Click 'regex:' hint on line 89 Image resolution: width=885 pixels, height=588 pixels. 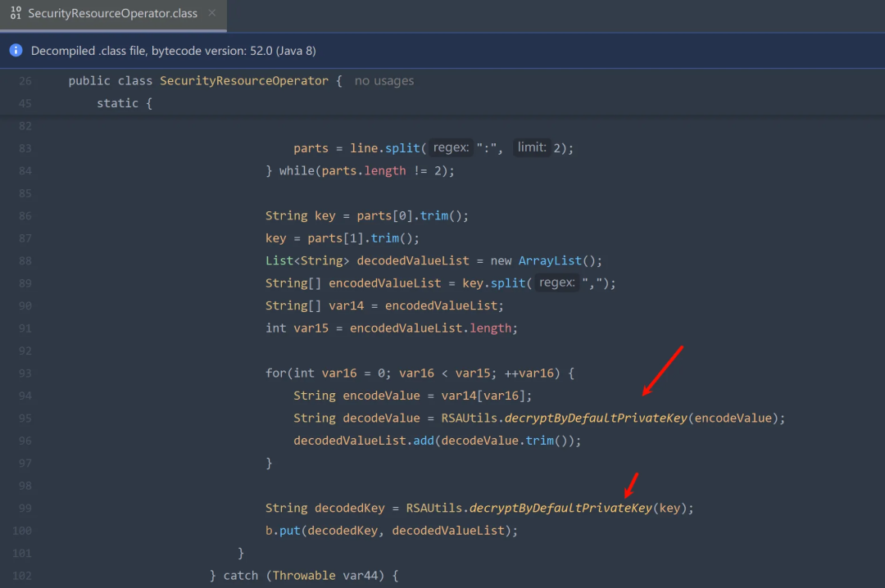(x=556, y=283)
